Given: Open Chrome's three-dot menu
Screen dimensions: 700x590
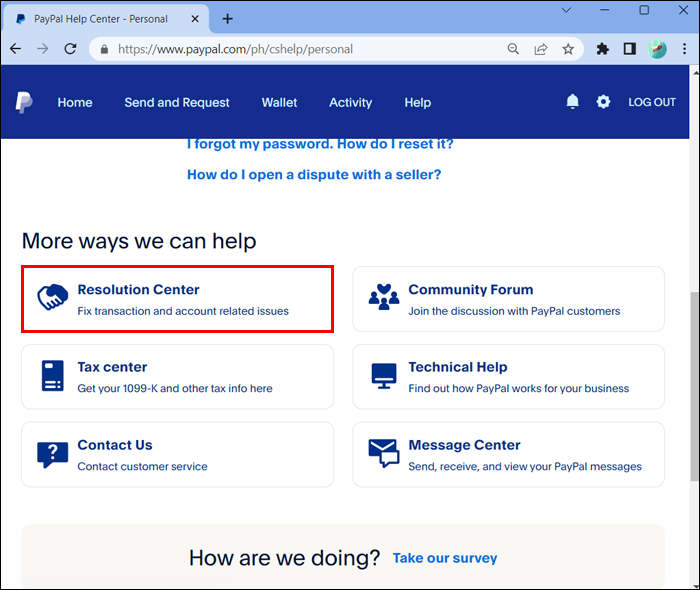Looking at the screenshot, I should [x=683, y=49].
